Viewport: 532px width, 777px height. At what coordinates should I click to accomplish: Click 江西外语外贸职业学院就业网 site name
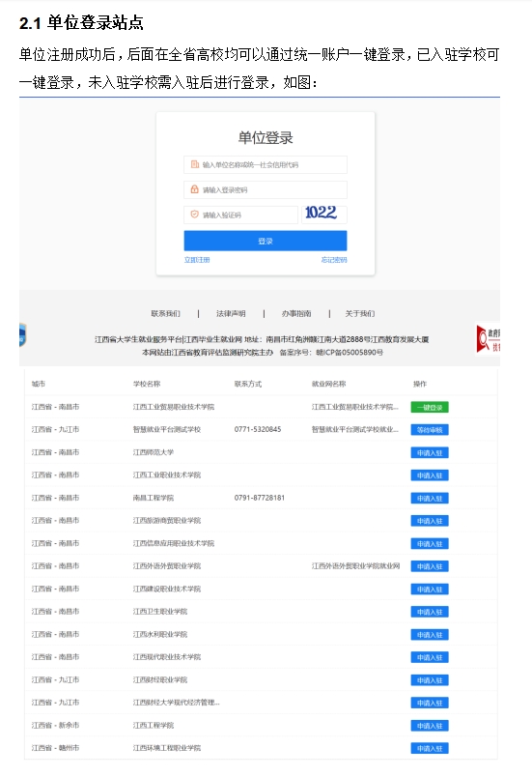(x=356, y=566)
